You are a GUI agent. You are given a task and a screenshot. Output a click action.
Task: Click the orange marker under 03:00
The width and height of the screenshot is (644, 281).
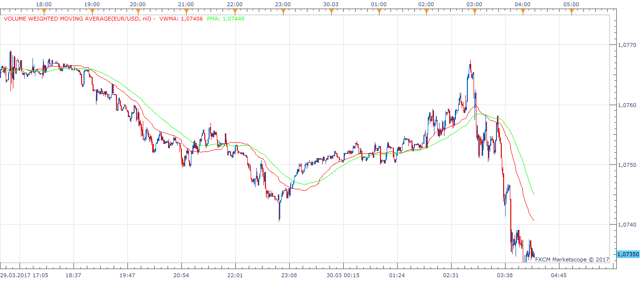click(x=474, y=12)
